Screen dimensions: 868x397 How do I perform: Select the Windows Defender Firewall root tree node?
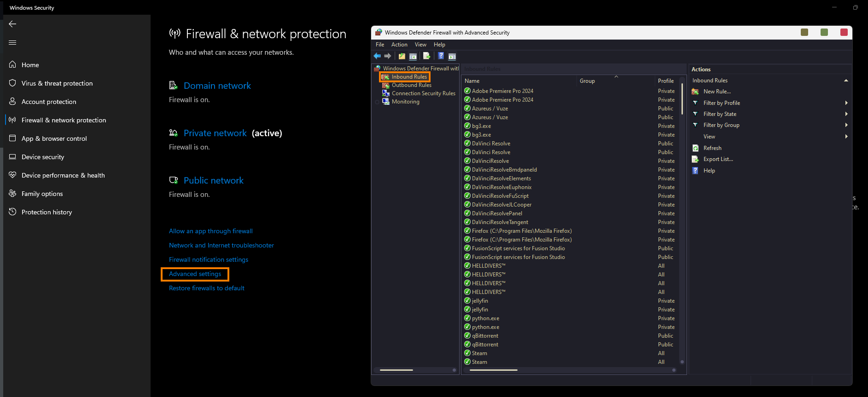420,69
